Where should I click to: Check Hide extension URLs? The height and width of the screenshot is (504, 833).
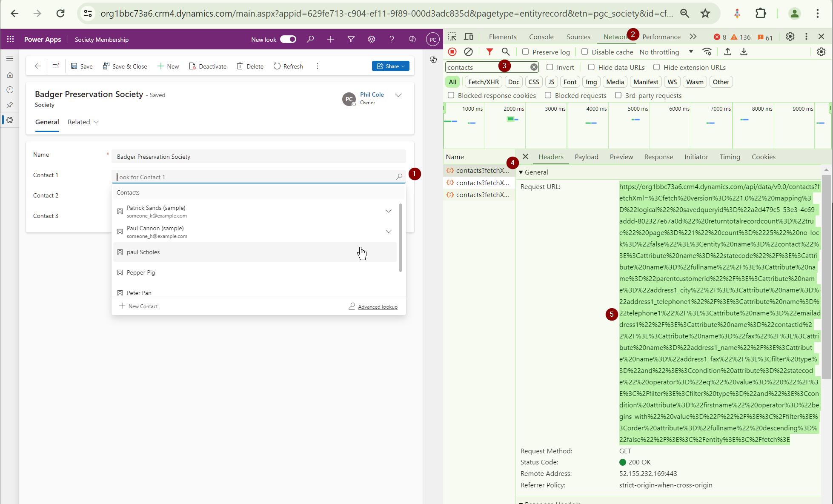tap(657, 67)
